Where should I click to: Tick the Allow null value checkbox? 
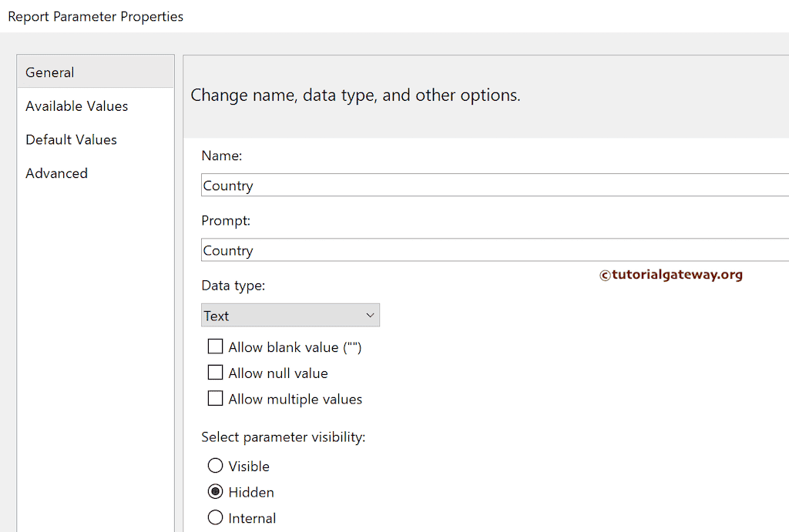click(216, 373)
